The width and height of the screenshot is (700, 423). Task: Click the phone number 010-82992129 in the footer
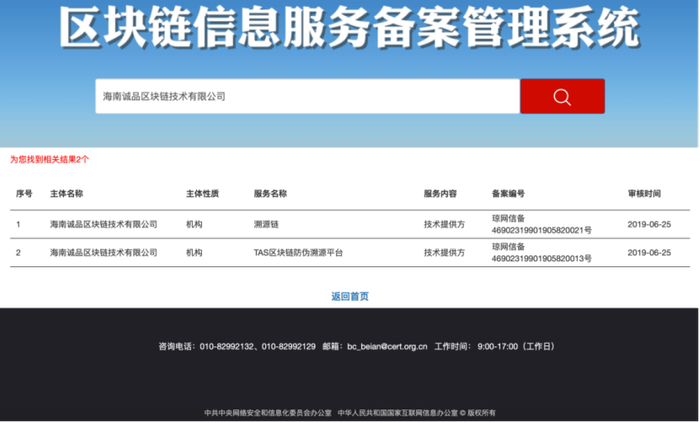click(288, 347)
